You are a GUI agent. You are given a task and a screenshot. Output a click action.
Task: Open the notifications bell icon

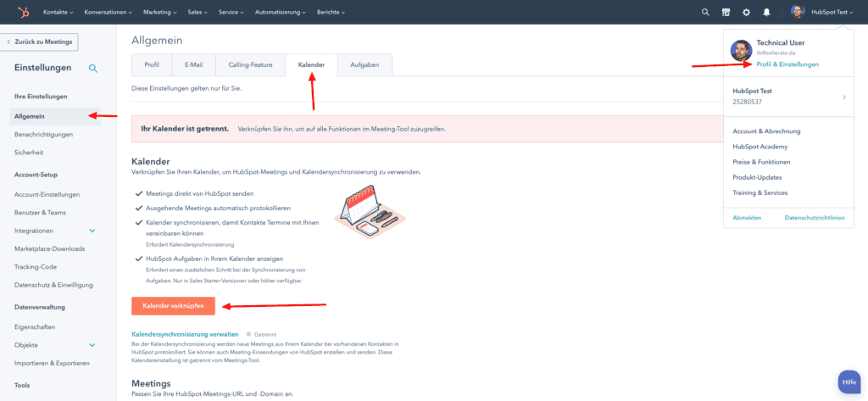coord(766,12)
